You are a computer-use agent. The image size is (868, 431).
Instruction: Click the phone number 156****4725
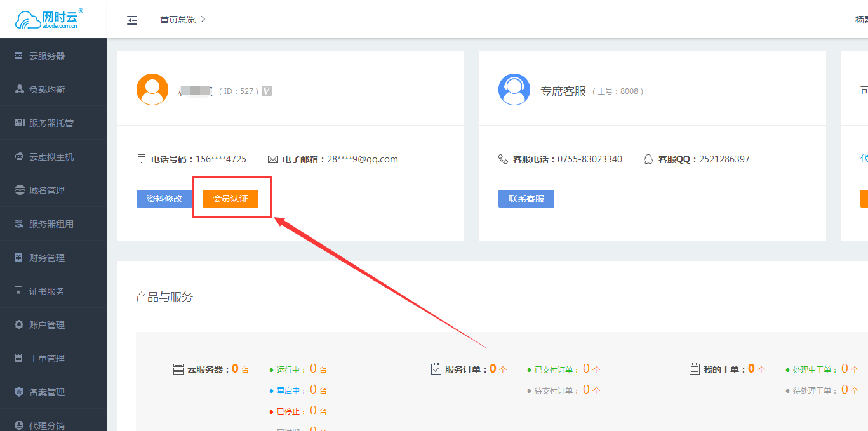pyautogui.click(x=221, y=159)
